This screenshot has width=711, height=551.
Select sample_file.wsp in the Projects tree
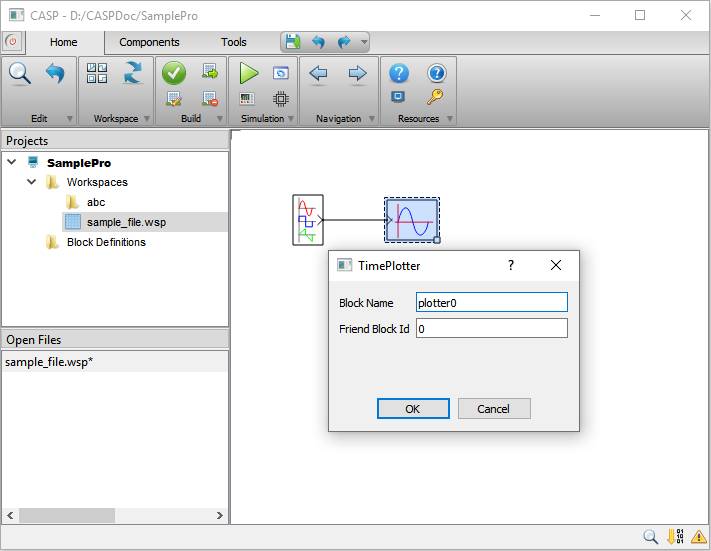pyautogui.click(x=126, y=222)
